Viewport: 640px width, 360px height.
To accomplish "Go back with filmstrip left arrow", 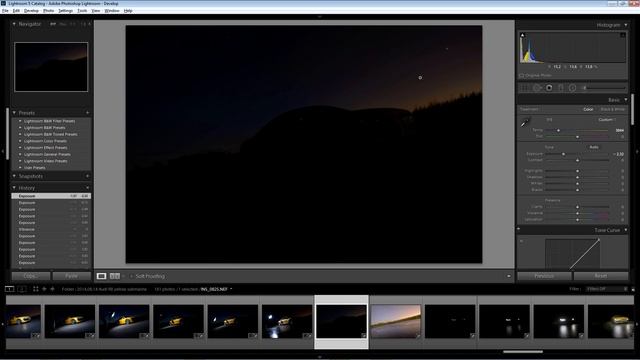I will [x=44, y=289].
